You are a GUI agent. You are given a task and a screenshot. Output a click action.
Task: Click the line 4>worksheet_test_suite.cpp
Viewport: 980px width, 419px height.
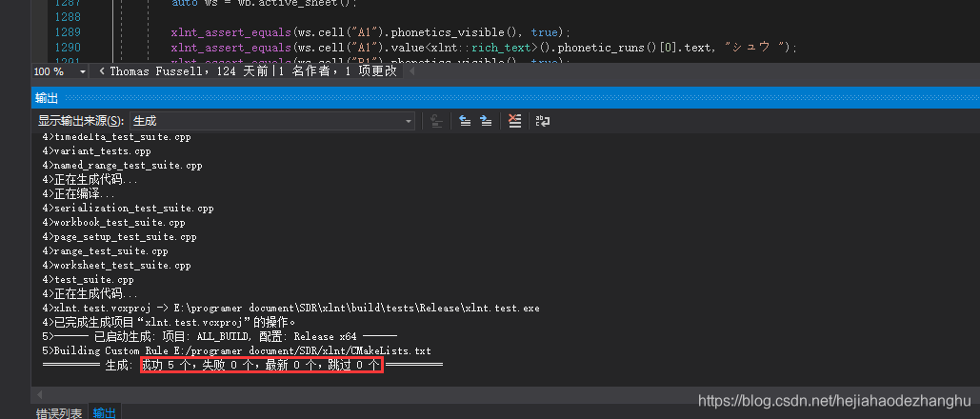(x=116, y=266)
